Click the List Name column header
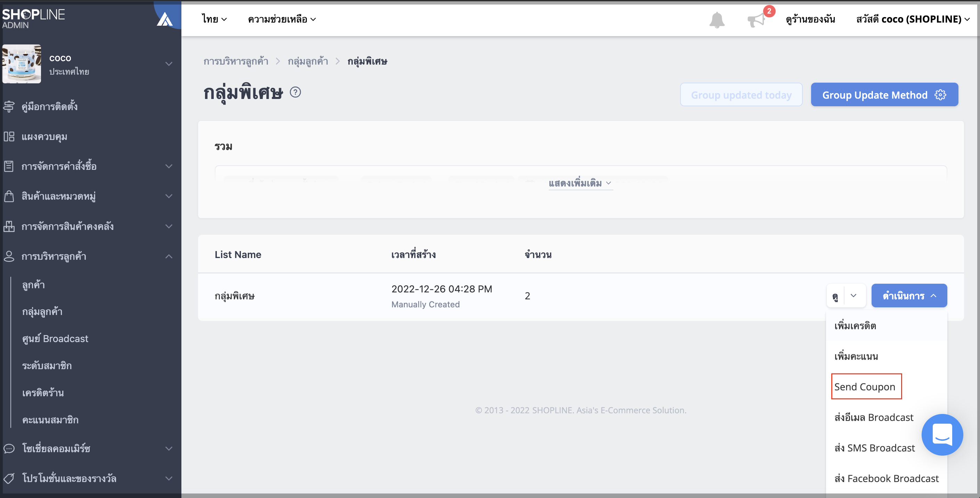Viewport: 980px width, 498px height. pyautogui.click(x=238, y=254)
